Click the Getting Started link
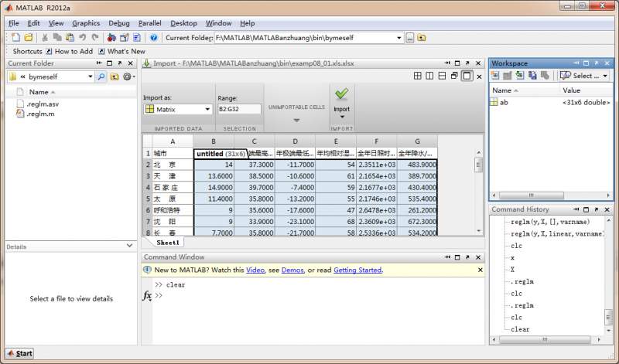 [x=357, y=270]
